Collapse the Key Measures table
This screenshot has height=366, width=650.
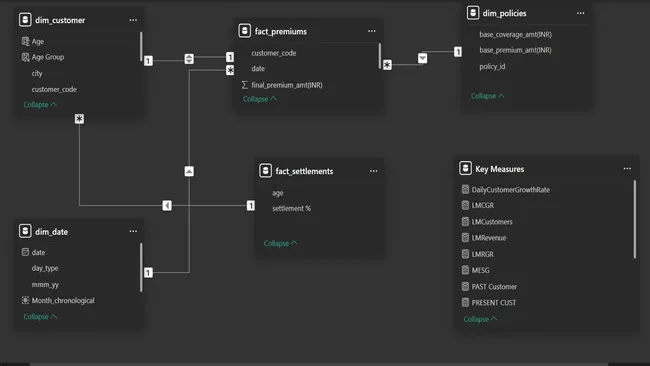[480, 319]
